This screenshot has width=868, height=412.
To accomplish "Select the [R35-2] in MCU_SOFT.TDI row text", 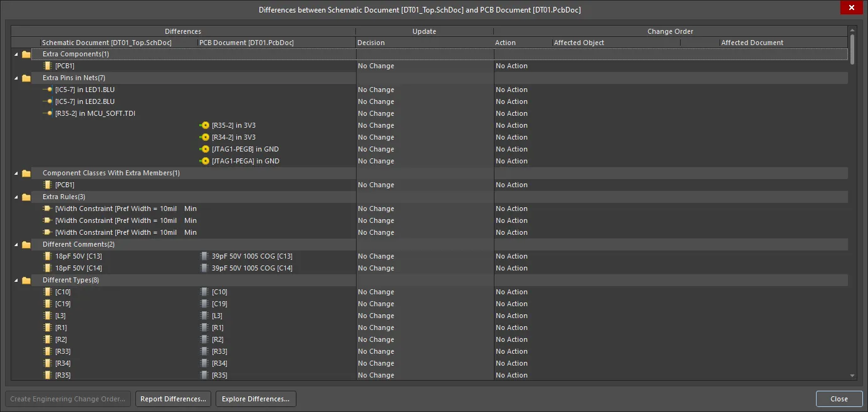I will [95, 113].
